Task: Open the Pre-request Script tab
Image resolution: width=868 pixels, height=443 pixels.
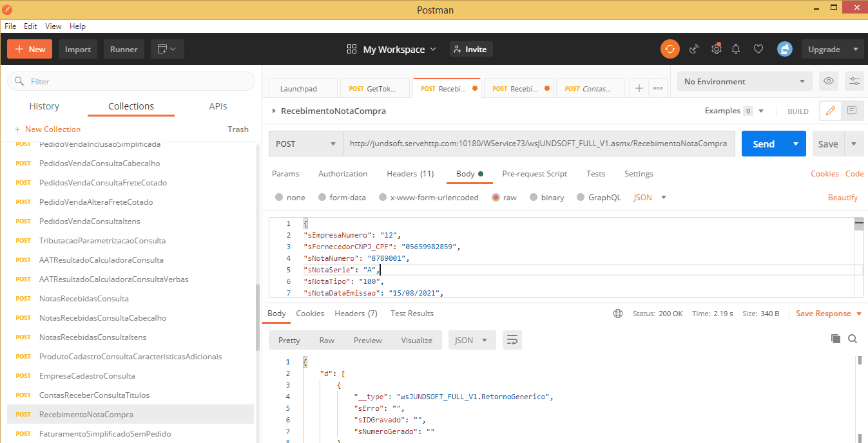Action: pos(534,174)
